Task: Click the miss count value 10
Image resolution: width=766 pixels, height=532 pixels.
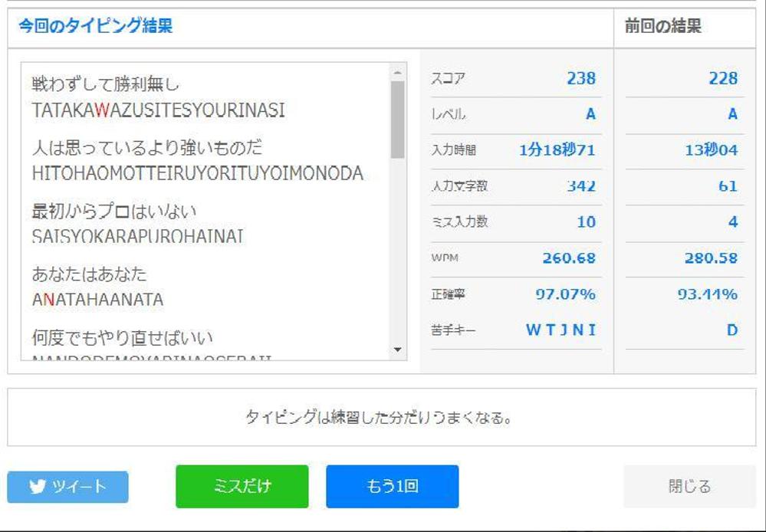Action: pos(587,222)
